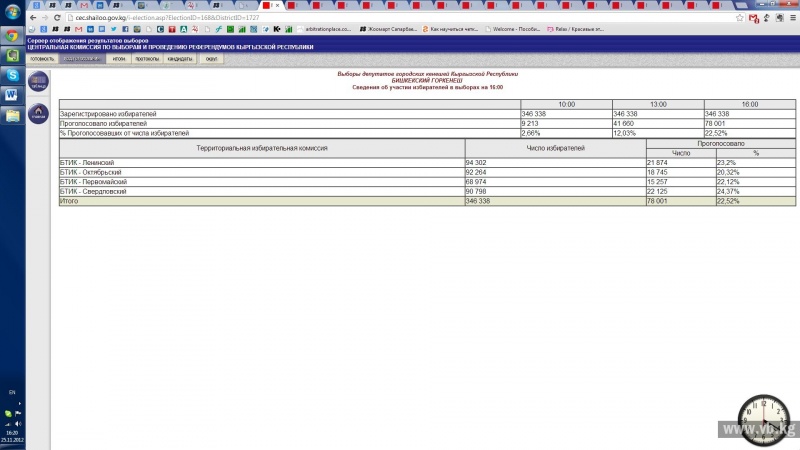Viewport: 800px width, 450px height.
Task: Open the Facebook bookmark icon
Action: [125, 30]
